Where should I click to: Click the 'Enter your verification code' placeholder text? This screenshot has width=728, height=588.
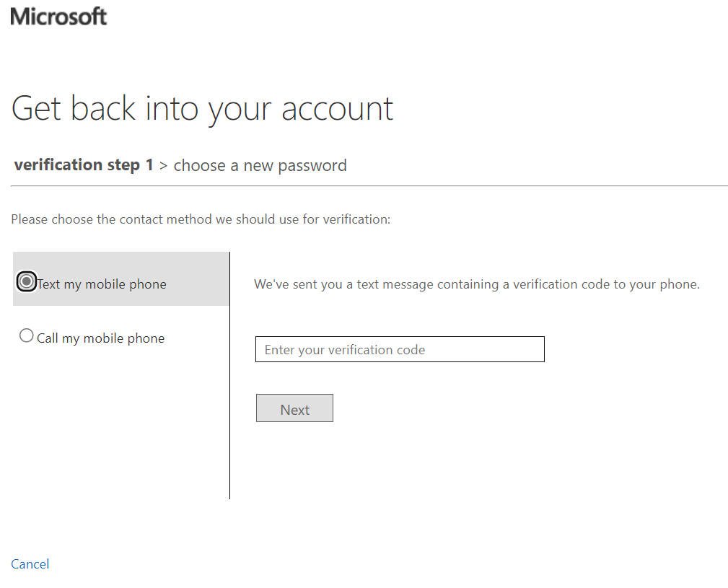[345, 350]
